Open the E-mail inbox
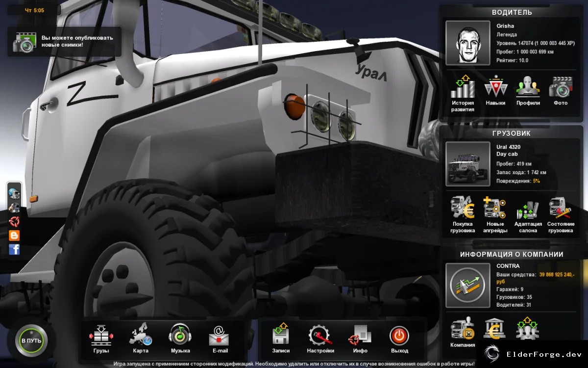This screenshot has height=368, width=588. click(220, 339)
